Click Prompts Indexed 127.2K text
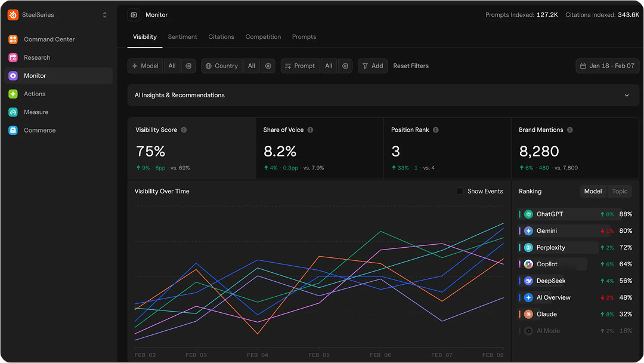This screenshot has width=644, height=363. tap(522, 15)
